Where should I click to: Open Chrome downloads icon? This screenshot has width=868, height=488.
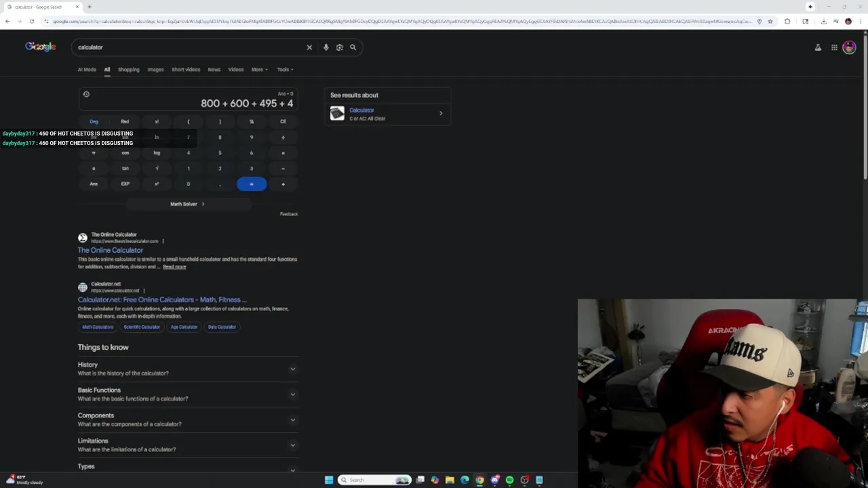pyautogui.click(x=823, y=21)
